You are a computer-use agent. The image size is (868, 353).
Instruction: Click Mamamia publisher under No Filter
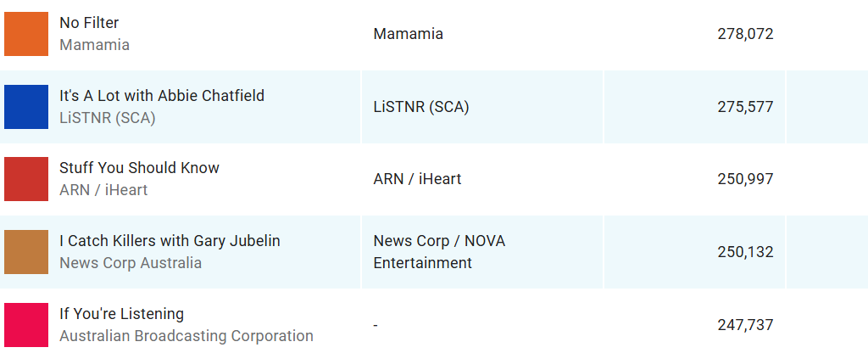coord(94,45)
